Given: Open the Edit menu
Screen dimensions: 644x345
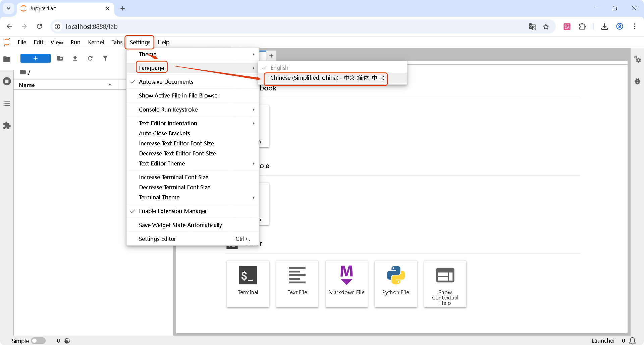Looking at the screenshot, I should [x=39, y=42].
